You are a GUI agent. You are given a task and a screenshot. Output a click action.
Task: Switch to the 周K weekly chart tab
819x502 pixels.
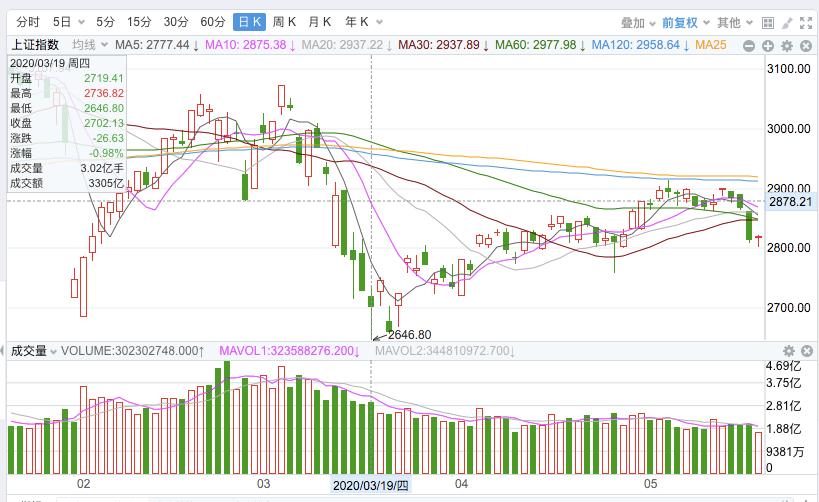pos(286,22)
